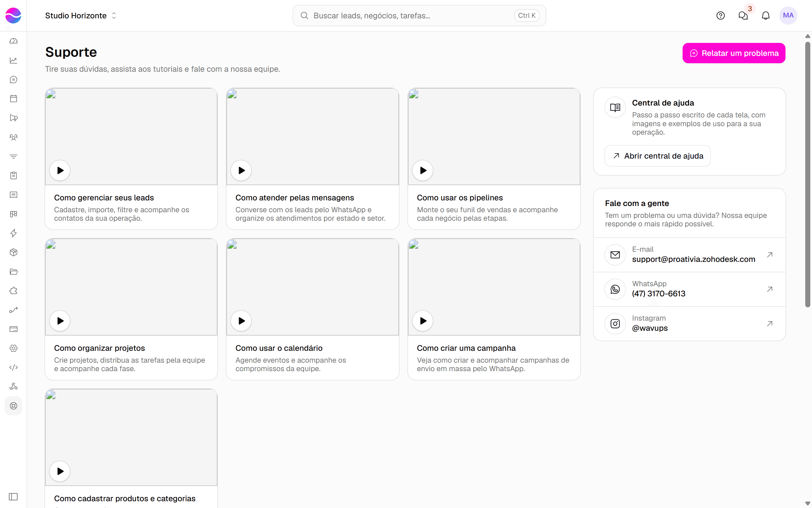Viewport: 812px width, 508px height.
Task: Click the Relatar um problema button
Action: pos(734,53)
